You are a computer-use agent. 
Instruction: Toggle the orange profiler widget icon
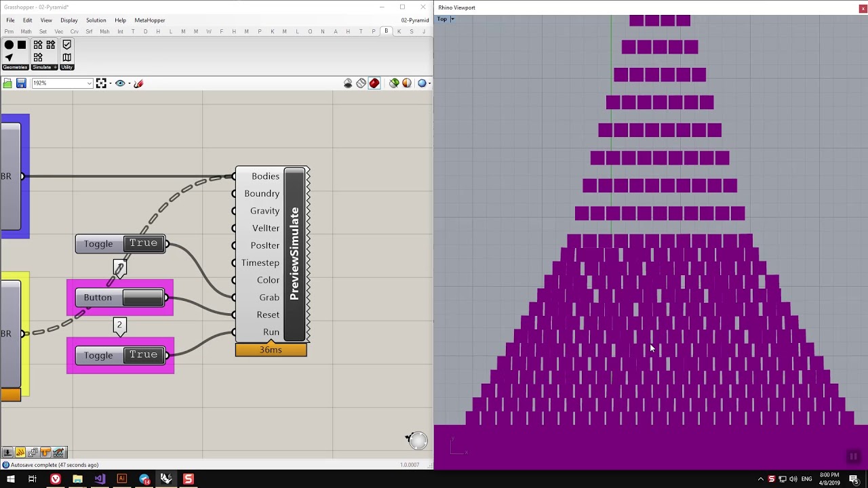(20, 453)
